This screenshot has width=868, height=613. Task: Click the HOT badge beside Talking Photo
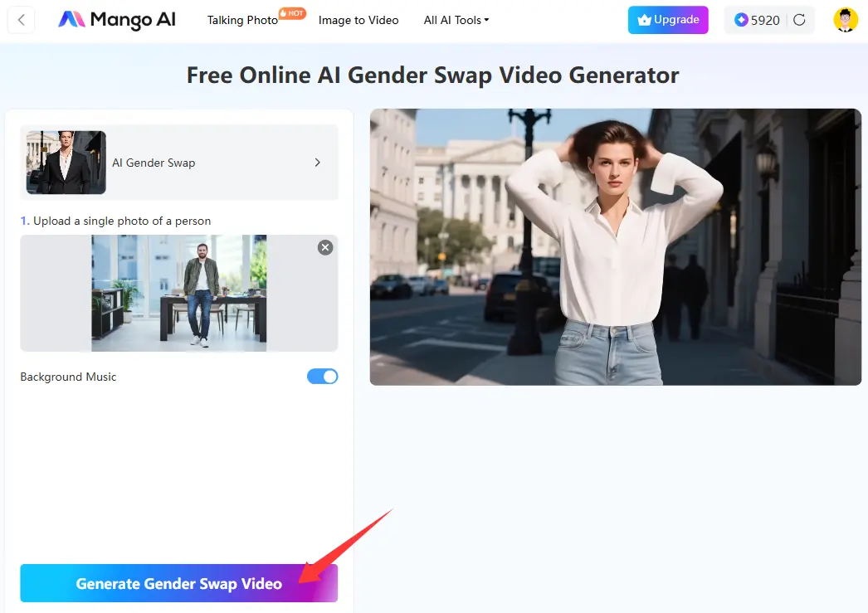292,13
